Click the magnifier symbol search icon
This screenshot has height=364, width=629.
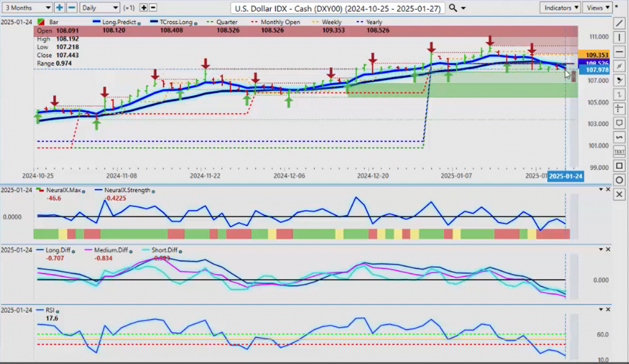coord(453,7)
